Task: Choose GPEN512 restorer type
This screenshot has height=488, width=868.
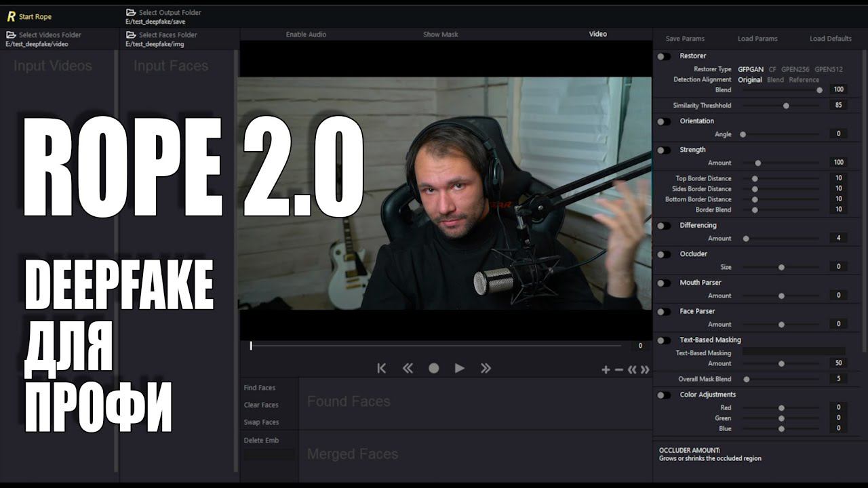Action: pyautogui.click(x=829, y=69)
